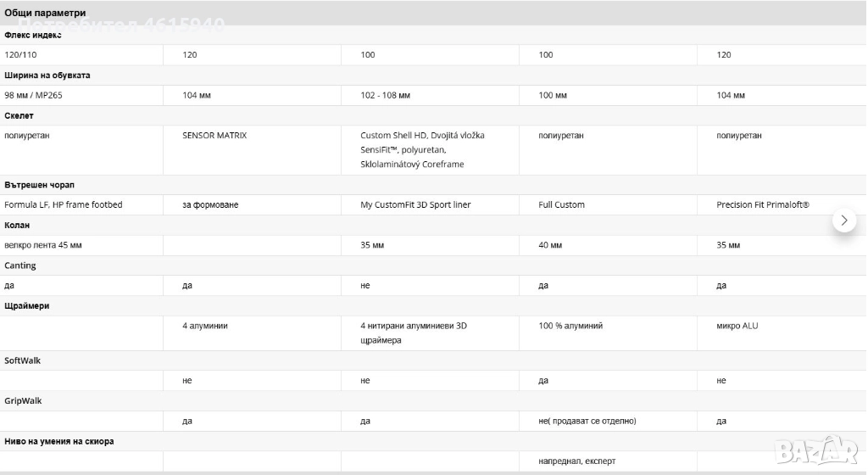The height and width of the screenshot is (475, 868).
Task: Click the 'Общи параметри' section header
Action: 44,13
